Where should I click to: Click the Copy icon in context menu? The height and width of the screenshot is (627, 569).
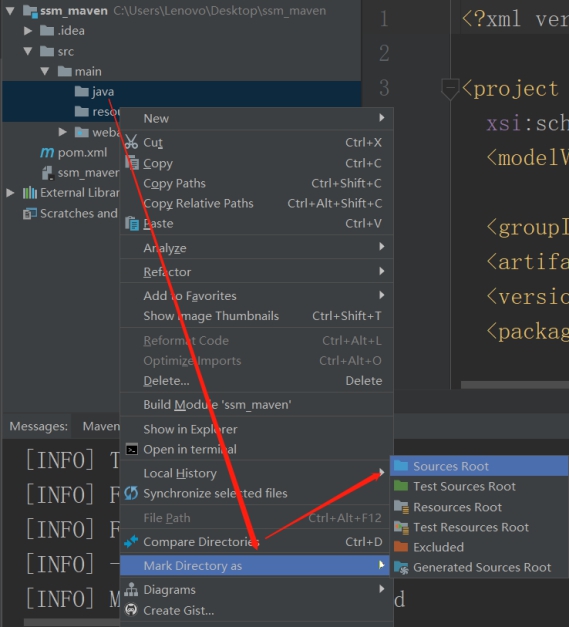pos(132,163)
